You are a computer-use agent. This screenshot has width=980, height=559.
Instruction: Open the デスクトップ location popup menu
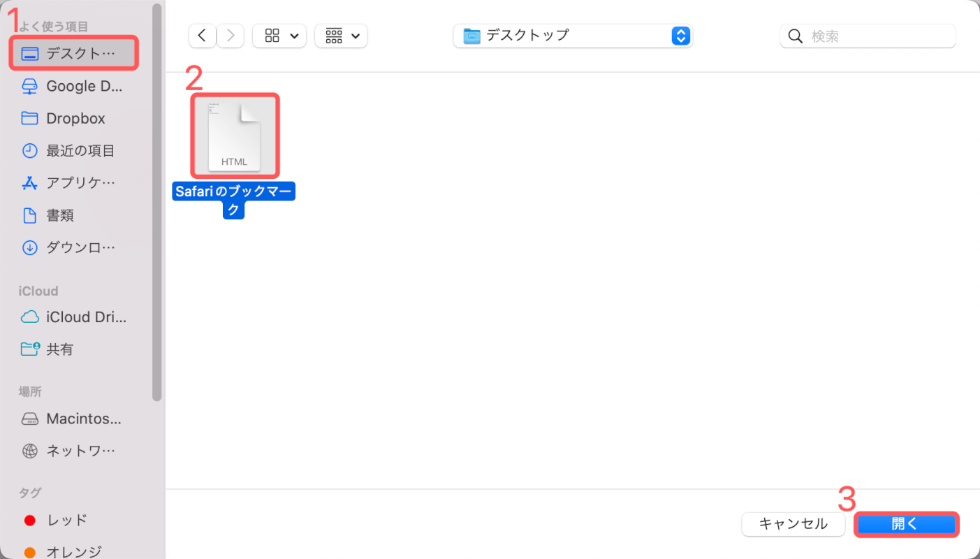pos(573,36)
